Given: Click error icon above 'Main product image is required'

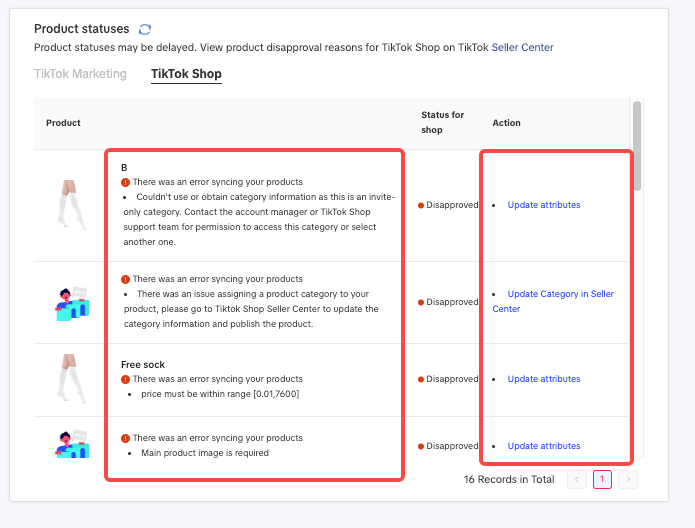Looking at the screenshot, I should (125, 438).
